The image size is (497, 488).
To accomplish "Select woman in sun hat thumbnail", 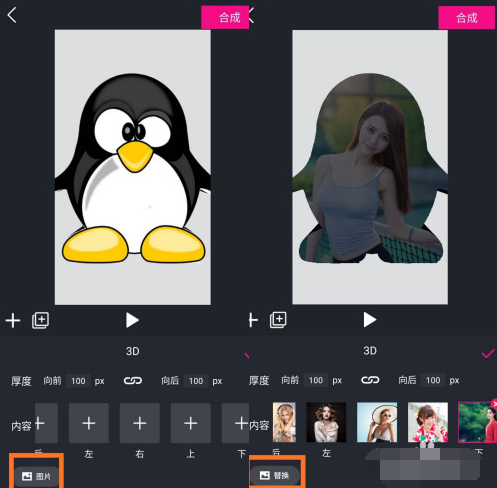I will pos(377,422).
